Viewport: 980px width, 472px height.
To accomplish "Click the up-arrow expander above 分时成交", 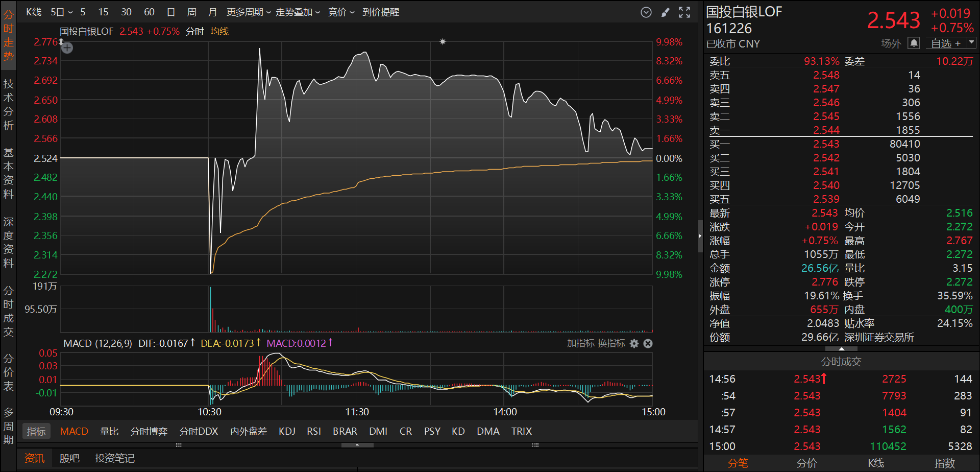I will pyautogui.click(x=841, y=349).
